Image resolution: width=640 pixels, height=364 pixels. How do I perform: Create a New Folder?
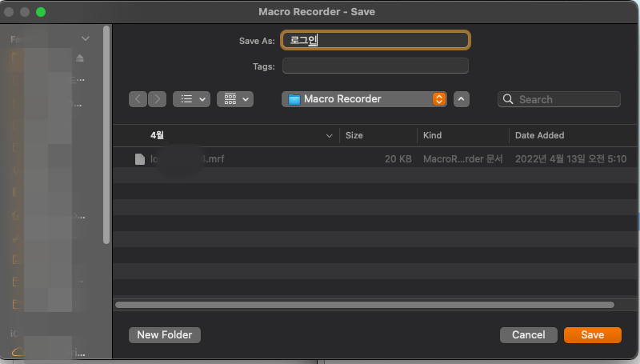pos(165,334)
